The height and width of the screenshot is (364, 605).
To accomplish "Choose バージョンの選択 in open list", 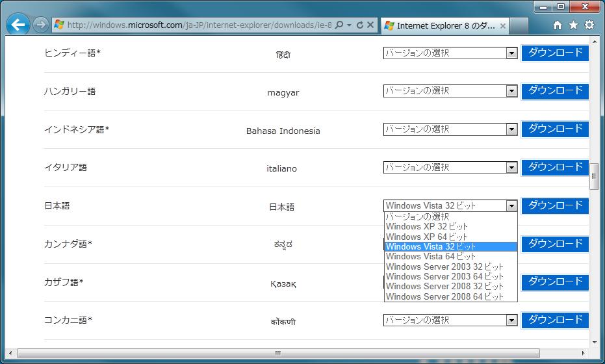I will click(x=451, y=216).
